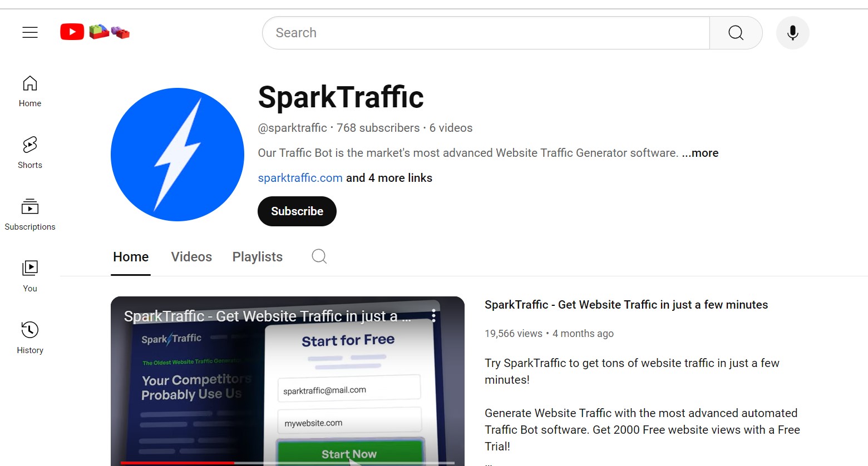Open the hamburger guide menu
868x466 pixels.
[x=30, y=33]
